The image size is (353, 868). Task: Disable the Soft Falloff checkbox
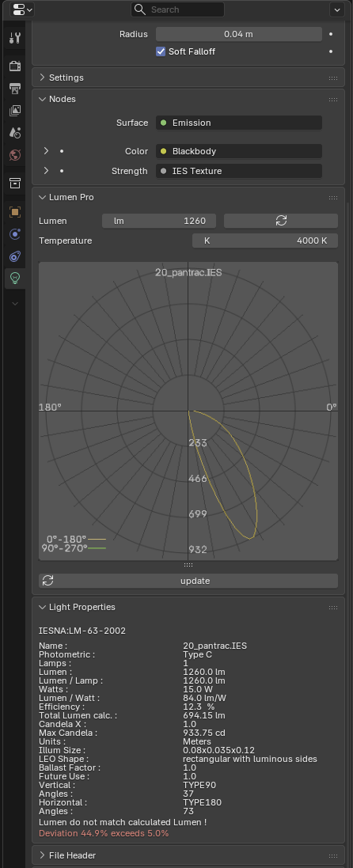coord(161,51)
